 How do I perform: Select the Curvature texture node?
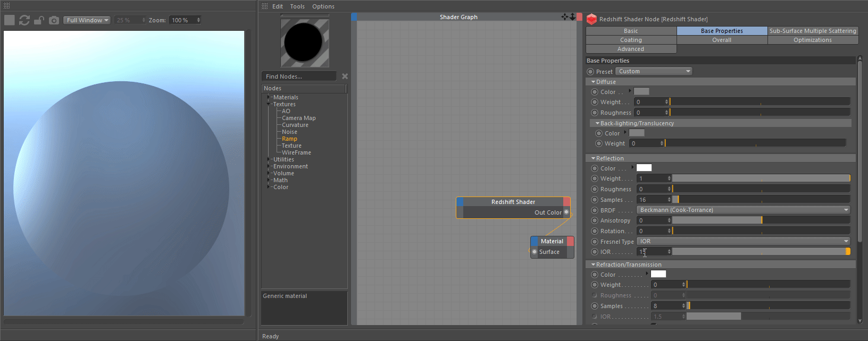[x=295, y=125]
